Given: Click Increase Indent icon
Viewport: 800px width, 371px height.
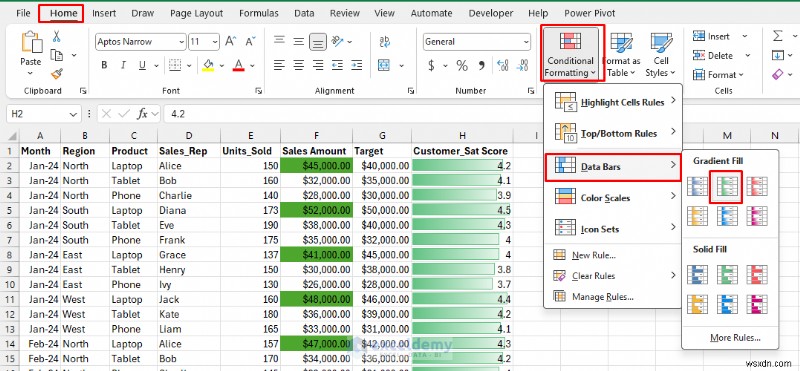Looking at the screenshot, I should 357,65.
